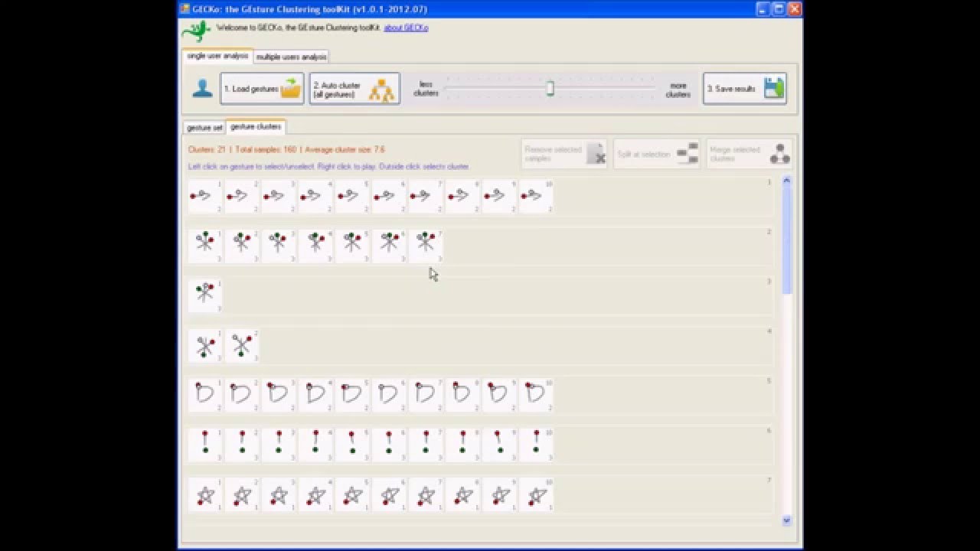Select asterisk gesture sample 7 in cluster 2

point(425,246)
